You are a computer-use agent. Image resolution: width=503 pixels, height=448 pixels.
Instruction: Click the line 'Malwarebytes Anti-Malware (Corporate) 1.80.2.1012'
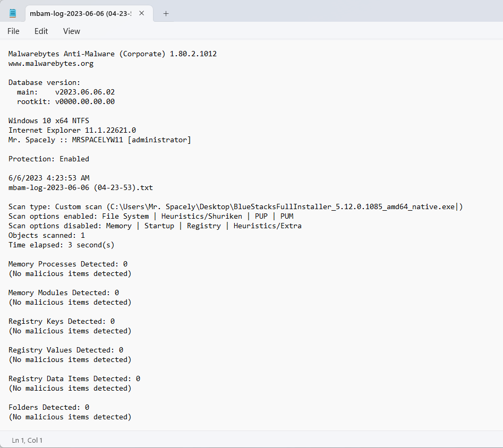113,54
